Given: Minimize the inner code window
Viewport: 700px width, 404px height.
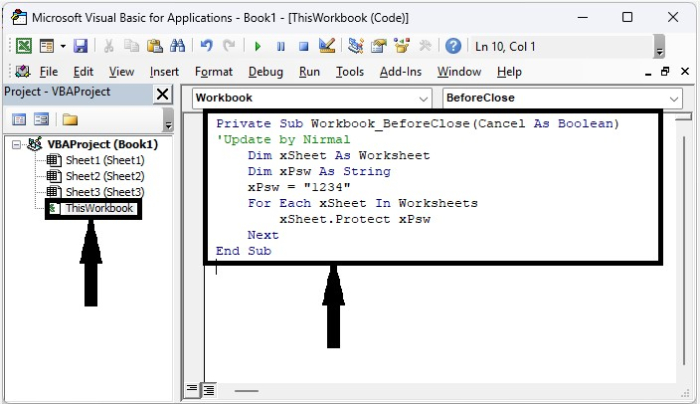Looking at the screenshot, I should [648, 73].
